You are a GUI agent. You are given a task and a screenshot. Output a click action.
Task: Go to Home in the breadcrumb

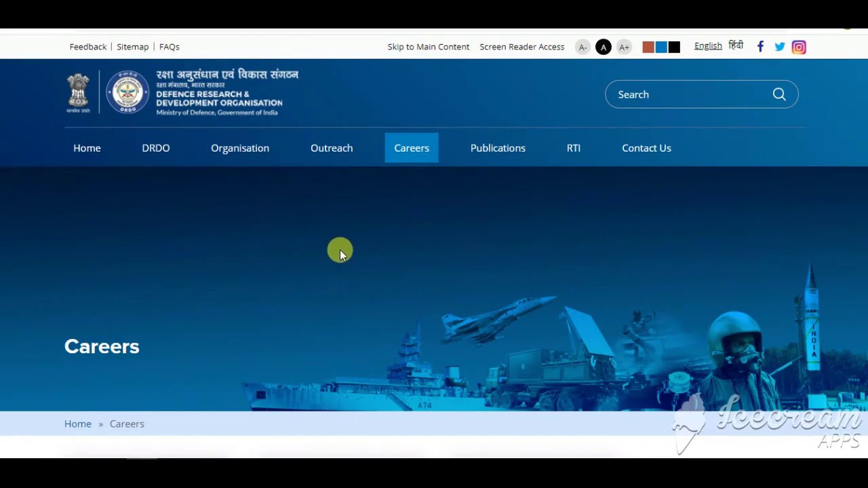tap(78, 424)
